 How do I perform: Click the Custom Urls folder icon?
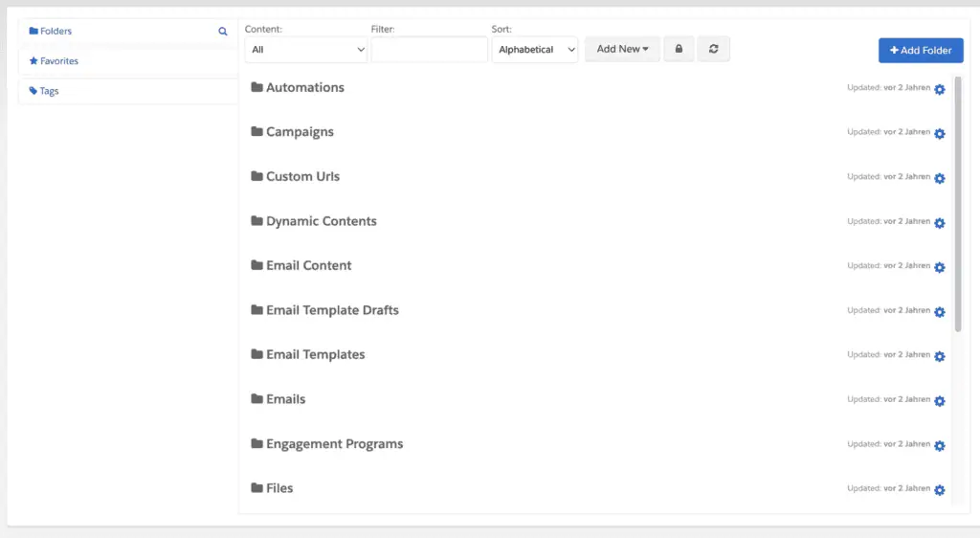(256, 176)
